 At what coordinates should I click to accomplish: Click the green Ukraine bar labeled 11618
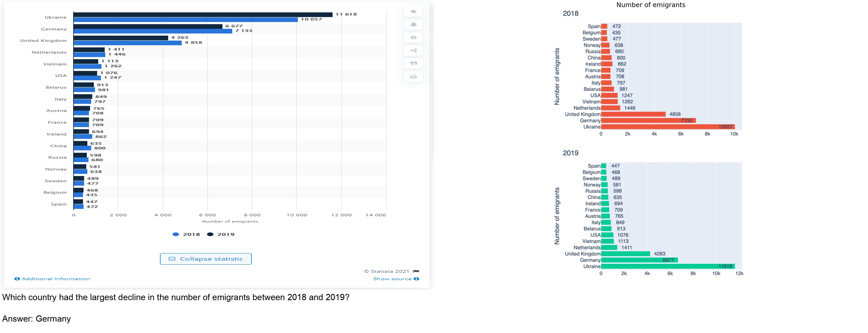(x=668, y=266)
